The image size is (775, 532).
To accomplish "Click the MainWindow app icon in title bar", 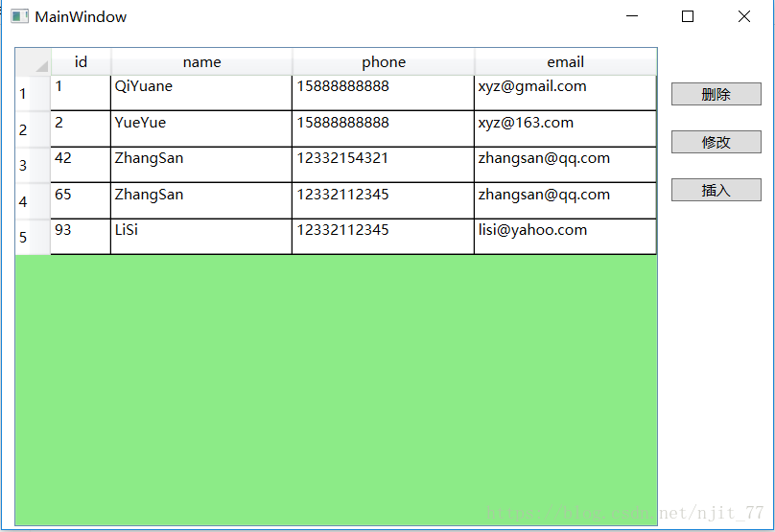I will pos(19,16).
